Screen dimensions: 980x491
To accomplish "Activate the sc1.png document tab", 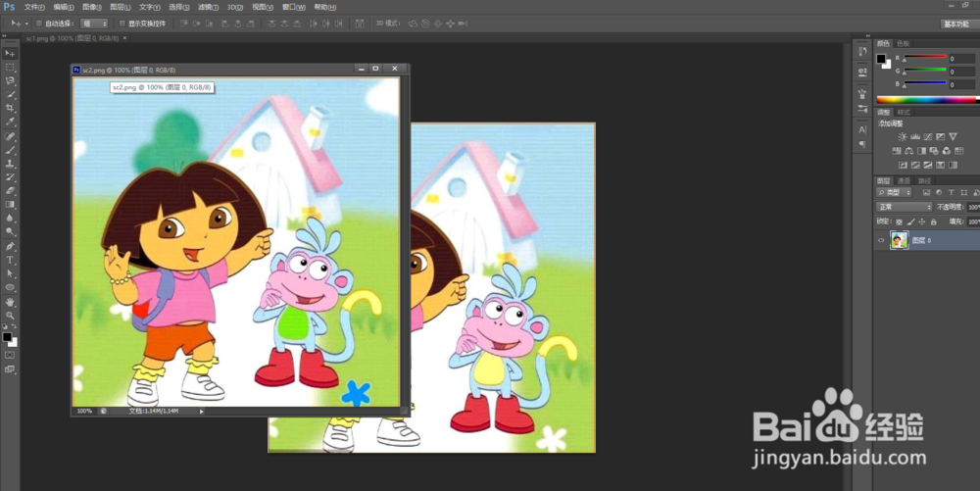I will click(x=72, y=38).
